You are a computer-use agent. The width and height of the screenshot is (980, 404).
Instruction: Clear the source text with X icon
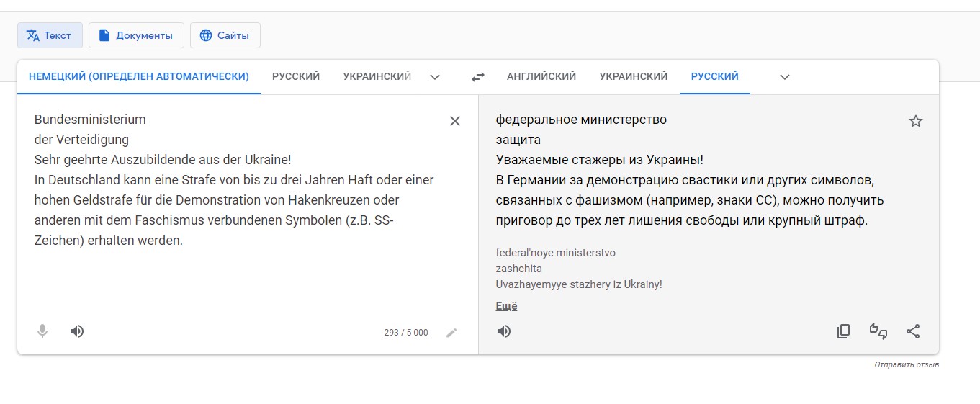tap(455, 121)
